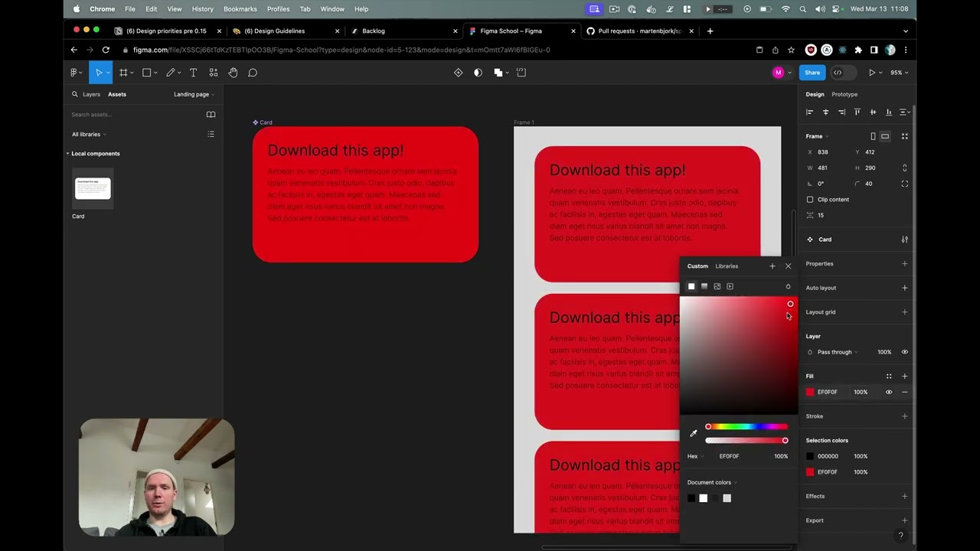
Task: Click independent corners icon
Action: tap(904, 184)
